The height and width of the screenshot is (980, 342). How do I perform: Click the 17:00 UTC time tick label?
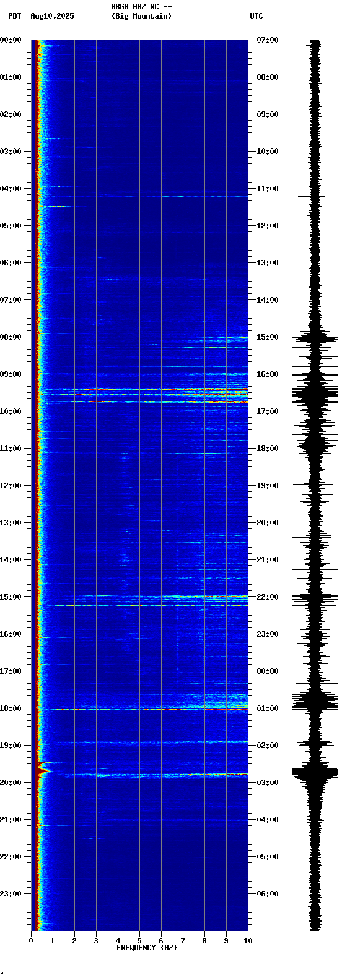(268, 411)
